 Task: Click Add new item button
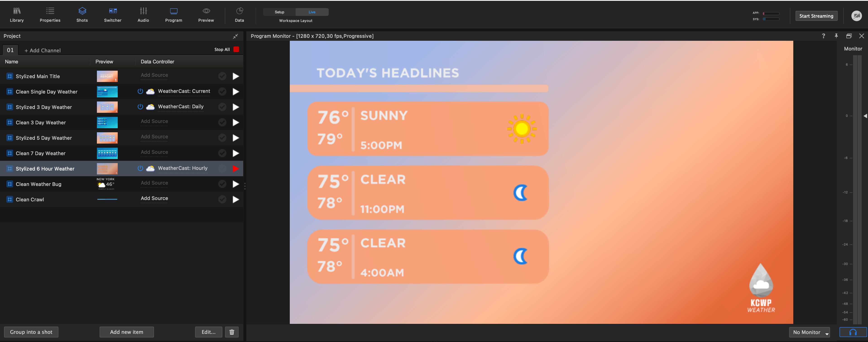point(127,332)
